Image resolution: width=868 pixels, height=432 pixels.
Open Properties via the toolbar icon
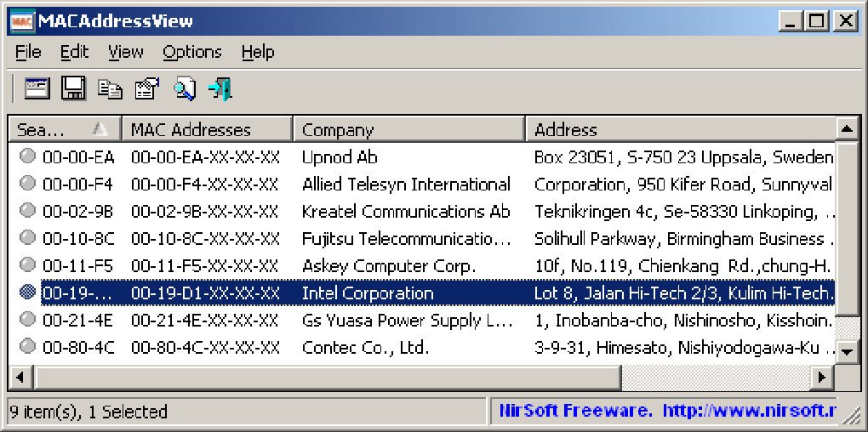pyautogui.click(x=146, y=88)
